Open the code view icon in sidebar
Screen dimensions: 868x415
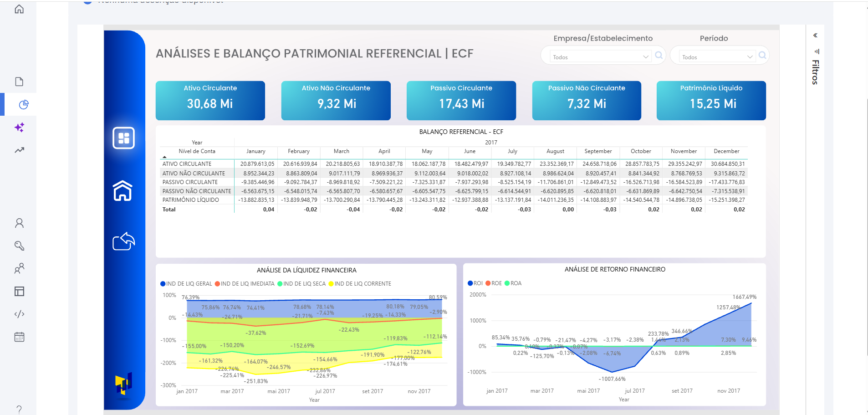click(19, 314)
